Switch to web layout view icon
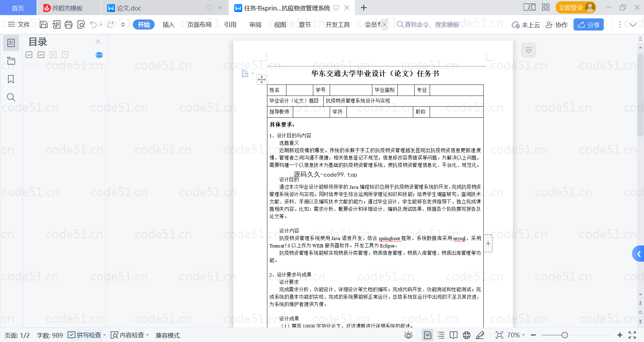The height and width of the screenshot is (342, 644). coord(467,335)
